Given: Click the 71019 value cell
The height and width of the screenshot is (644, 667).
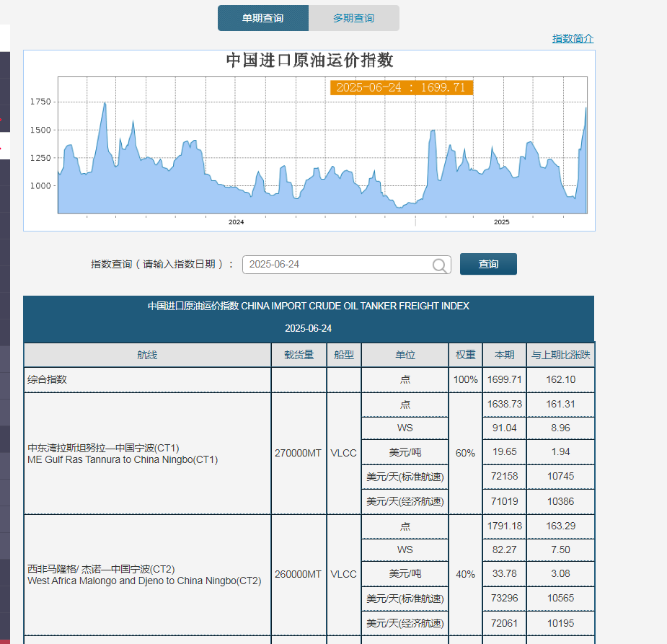Looking at the screenshot, I should point(505,501).
